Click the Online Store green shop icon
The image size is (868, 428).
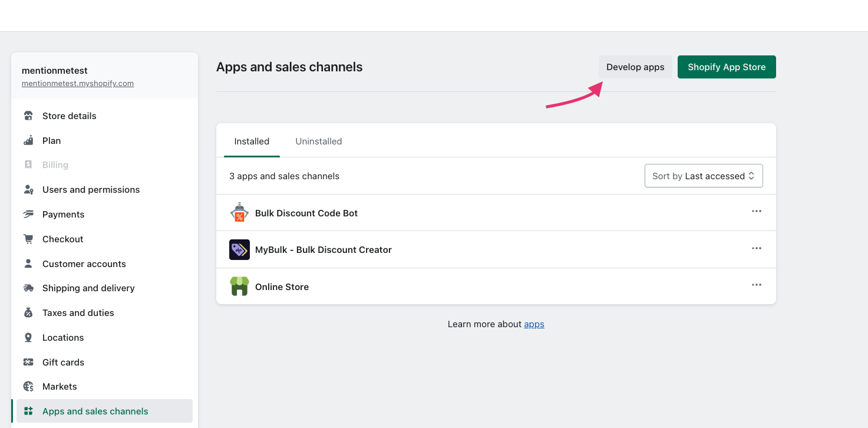239,287
